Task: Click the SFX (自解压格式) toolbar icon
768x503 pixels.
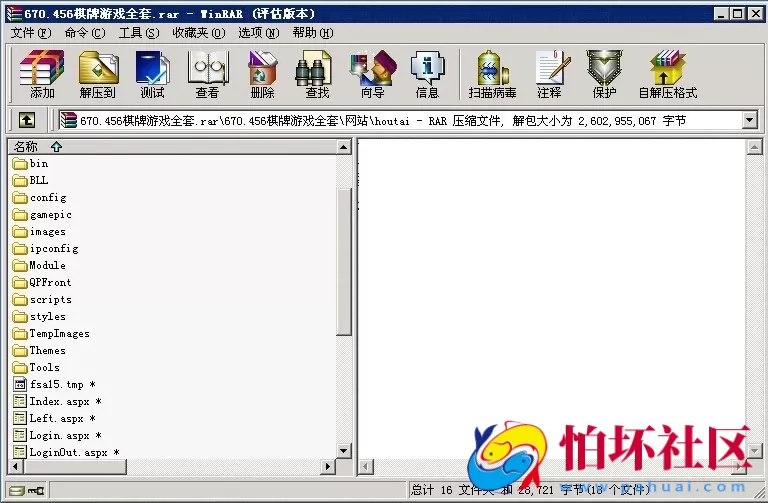Action: click(x=667, y=75)
